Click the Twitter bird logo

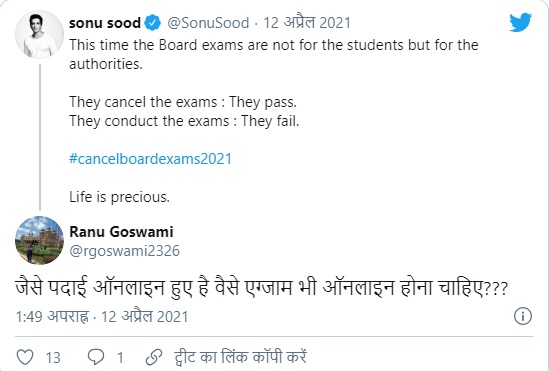click(x=521, y=22)
